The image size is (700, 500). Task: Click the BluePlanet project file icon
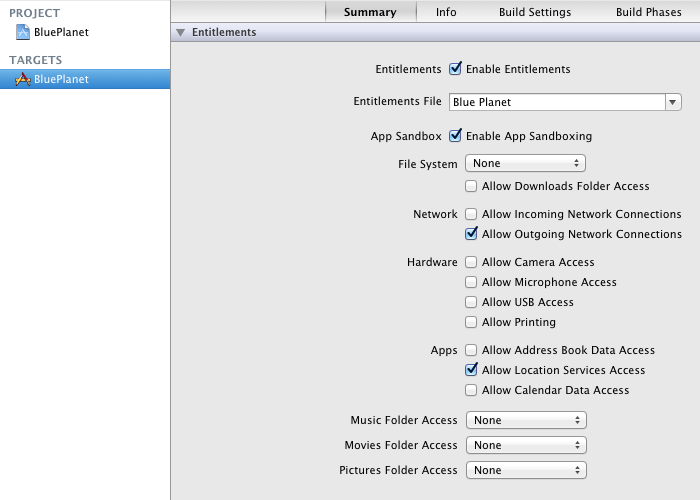point(23,32)
